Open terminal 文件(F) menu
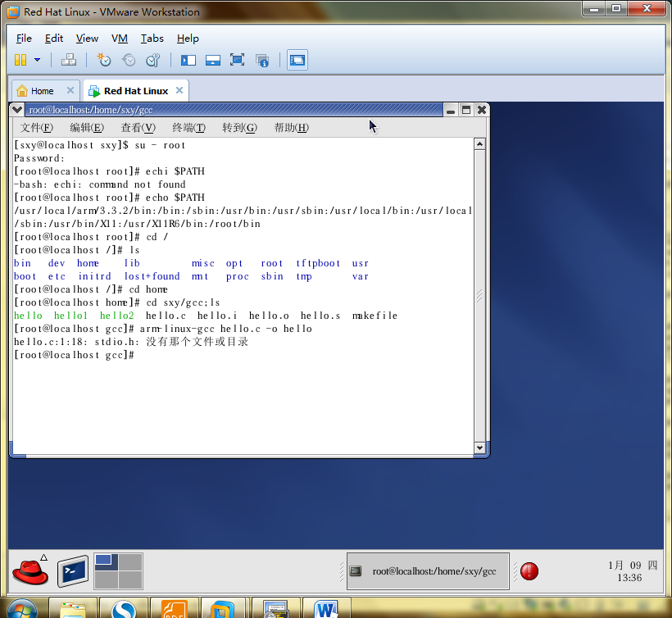 36,128
